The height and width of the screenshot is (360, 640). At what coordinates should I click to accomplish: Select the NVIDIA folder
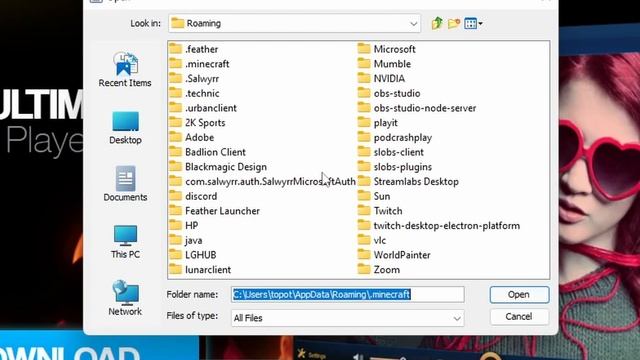(x=381, y=79)
